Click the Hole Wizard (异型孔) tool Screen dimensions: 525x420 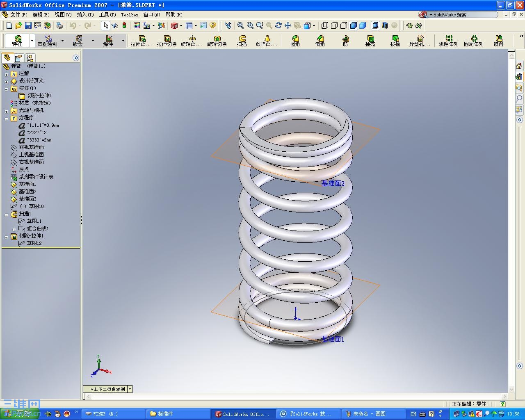click(x=420, y=41)
